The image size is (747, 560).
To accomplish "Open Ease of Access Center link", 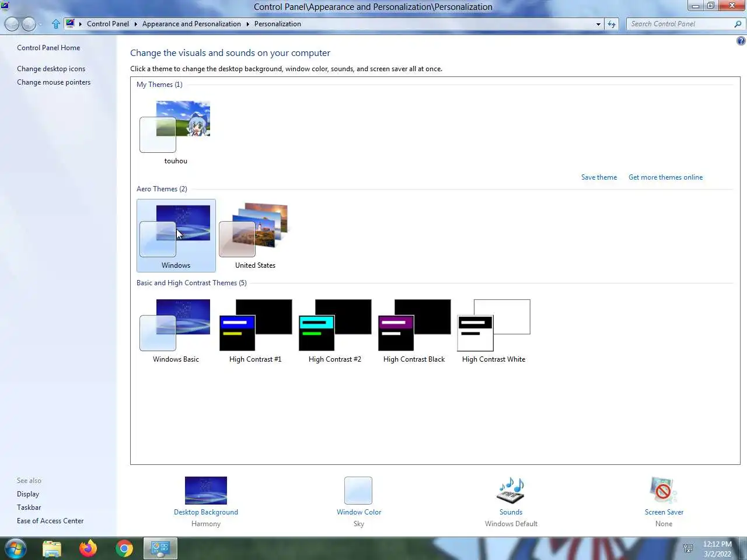I will pyautogui.click(x=50, y=521).
